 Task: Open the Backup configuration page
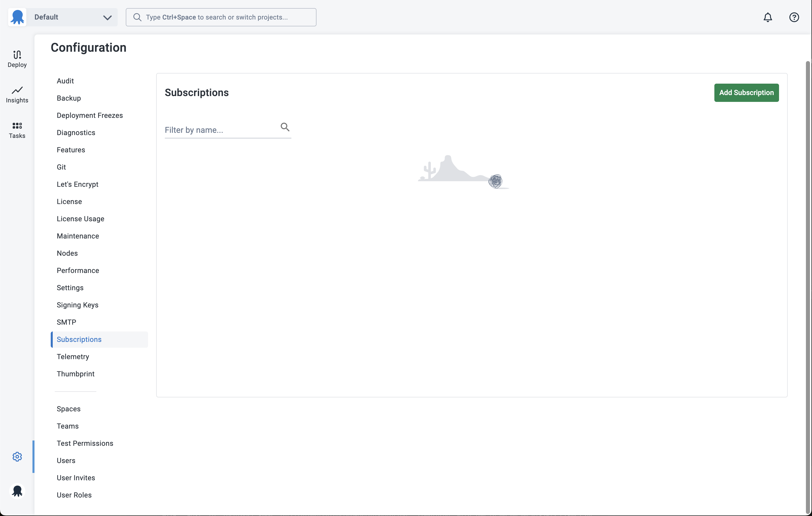[x=69, y=98]
